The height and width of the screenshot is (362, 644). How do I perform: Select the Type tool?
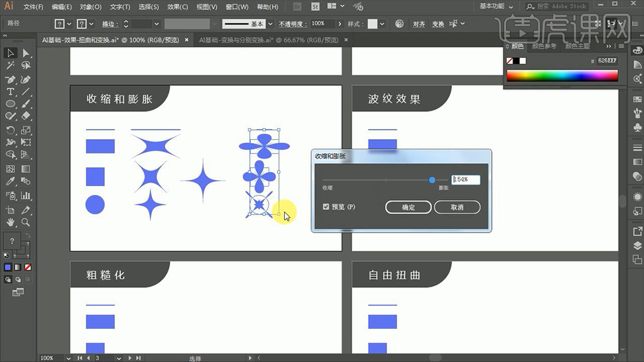click(10, 92)
